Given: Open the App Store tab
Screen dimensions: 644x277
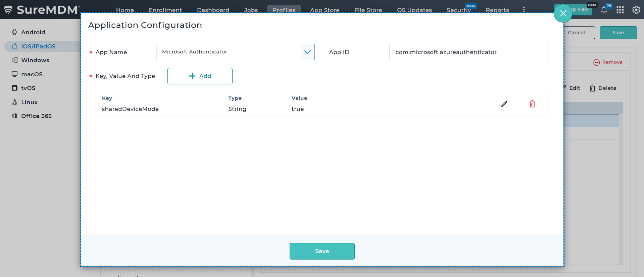Looking at the screenshot, I should pyautogui.click(x=325, y=10).
